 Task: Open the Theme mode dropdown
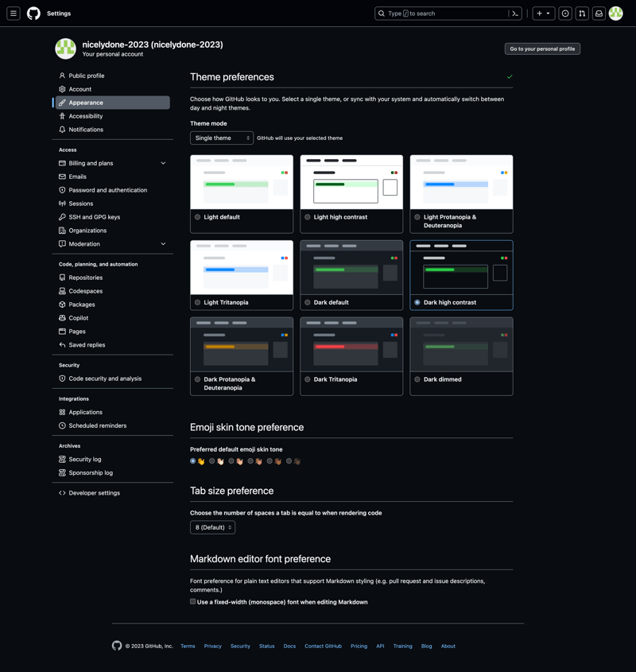(221, 138)
